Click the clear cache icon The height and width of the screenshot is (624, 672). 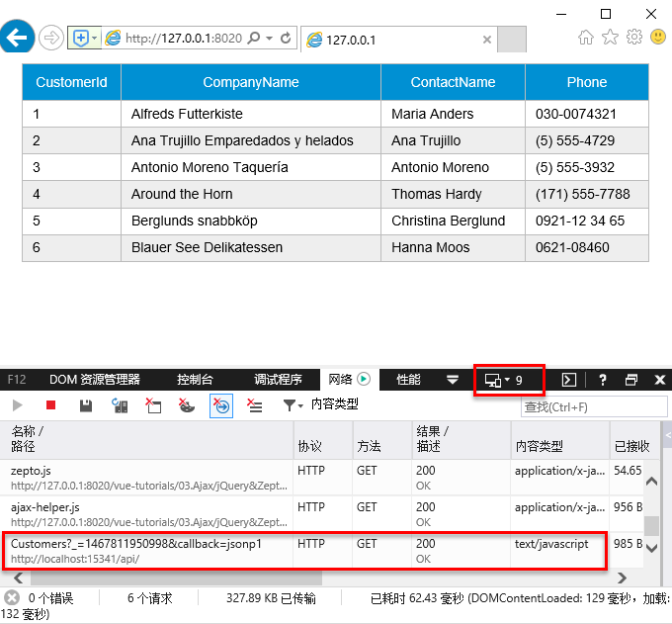[153, 405]
